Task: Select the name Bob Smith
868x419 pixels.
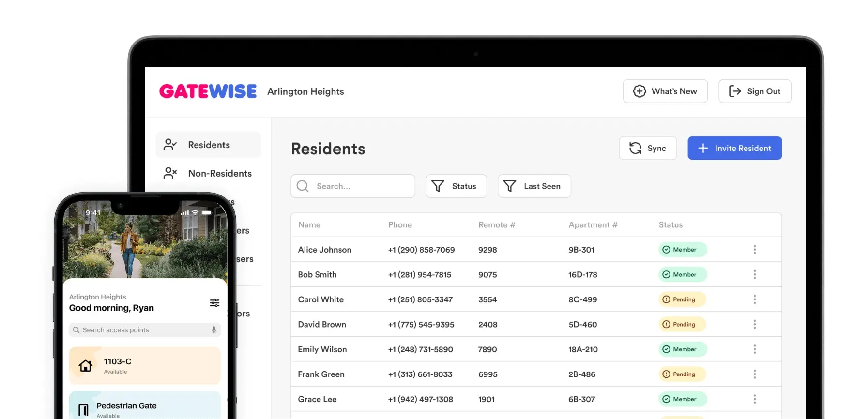Action: click(x=317, y=274)
